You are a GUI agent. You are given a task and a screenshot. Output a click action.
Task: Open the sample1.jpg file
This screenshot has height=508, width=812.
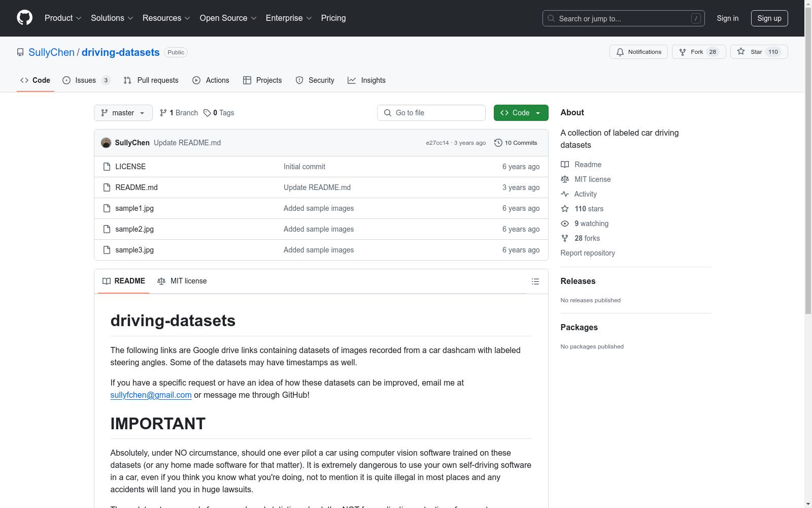134,208
